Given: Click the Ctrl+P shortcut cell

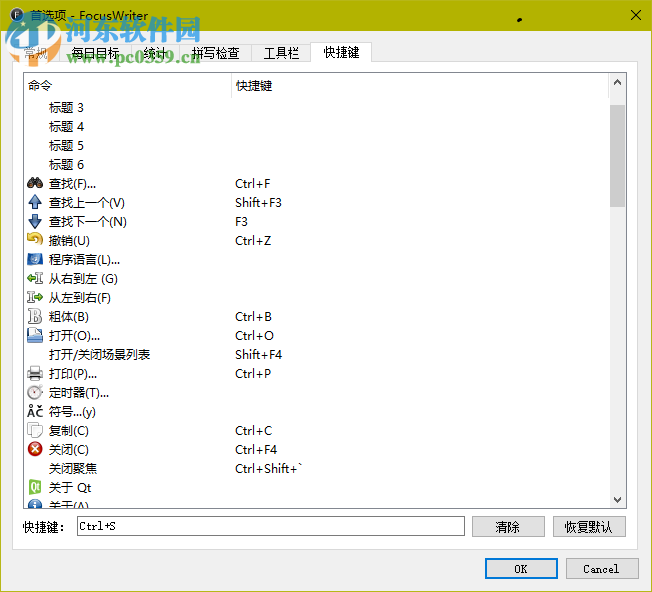Looking at the screenshot, I should click(253, 373).
